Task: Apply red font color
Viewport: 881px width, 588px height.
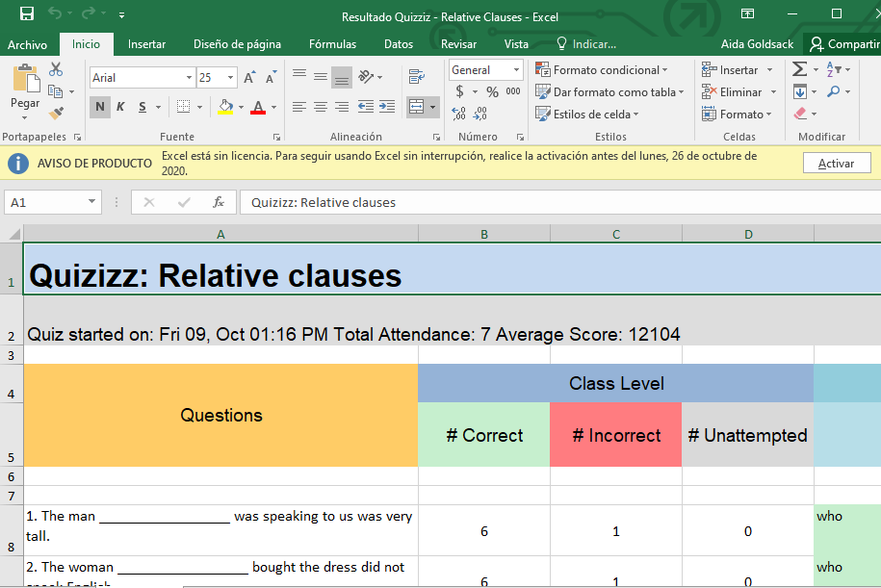Action: (258, 107)
